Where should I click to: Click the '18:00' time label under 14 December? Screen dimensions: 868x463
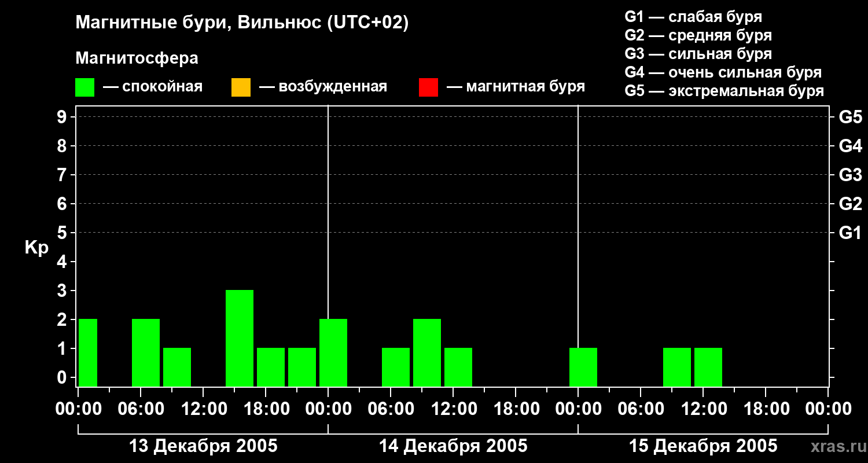tap(516, 409)
